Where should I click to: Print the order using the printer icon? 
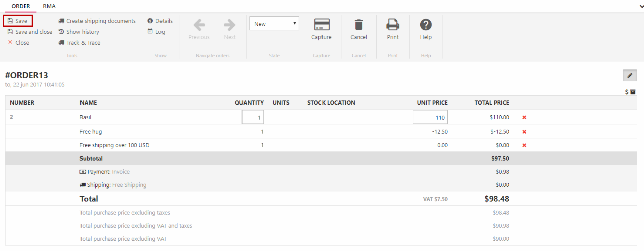[393, 25]
